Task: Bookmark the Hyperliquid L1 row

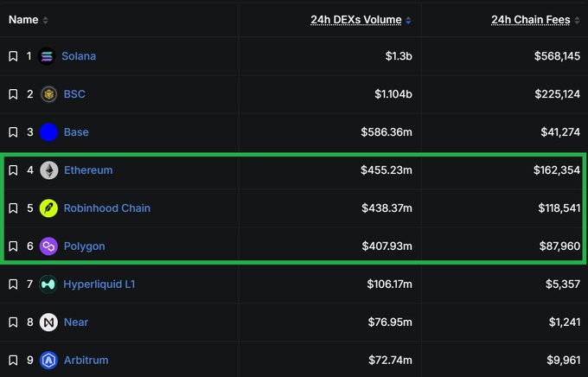Action: [x=13, y=284]
